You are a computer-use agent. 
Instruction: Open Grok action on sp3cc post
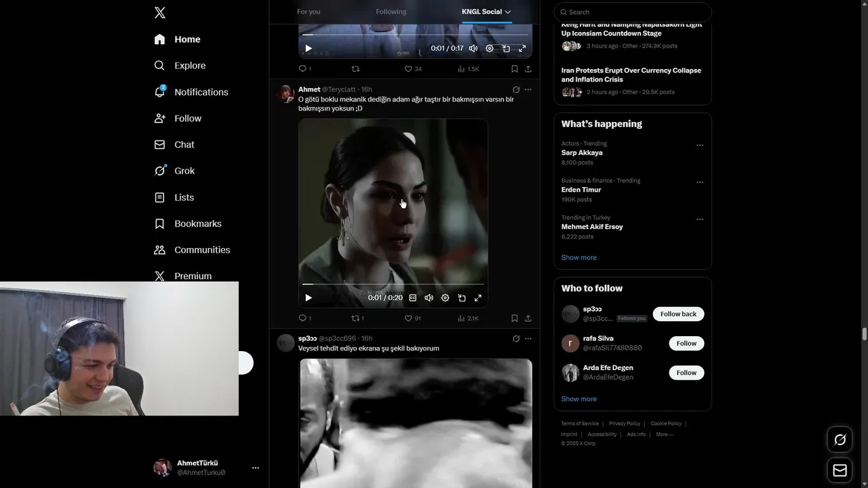coord(516,339)
